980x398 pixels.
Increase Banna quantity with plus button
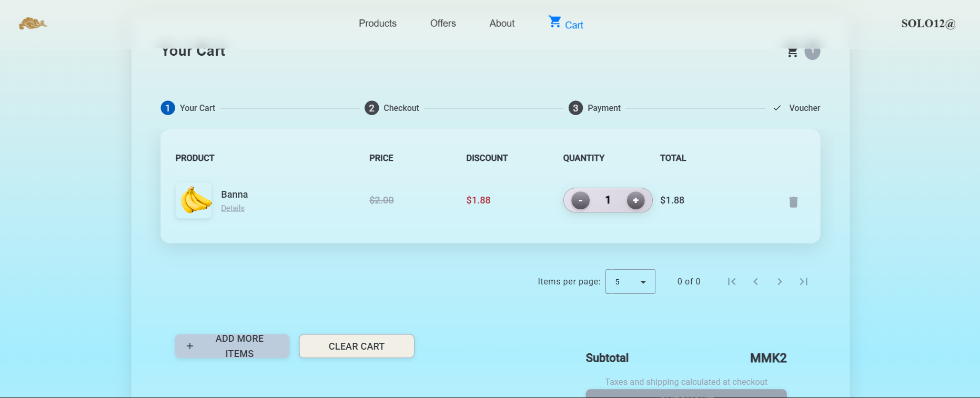635,200
